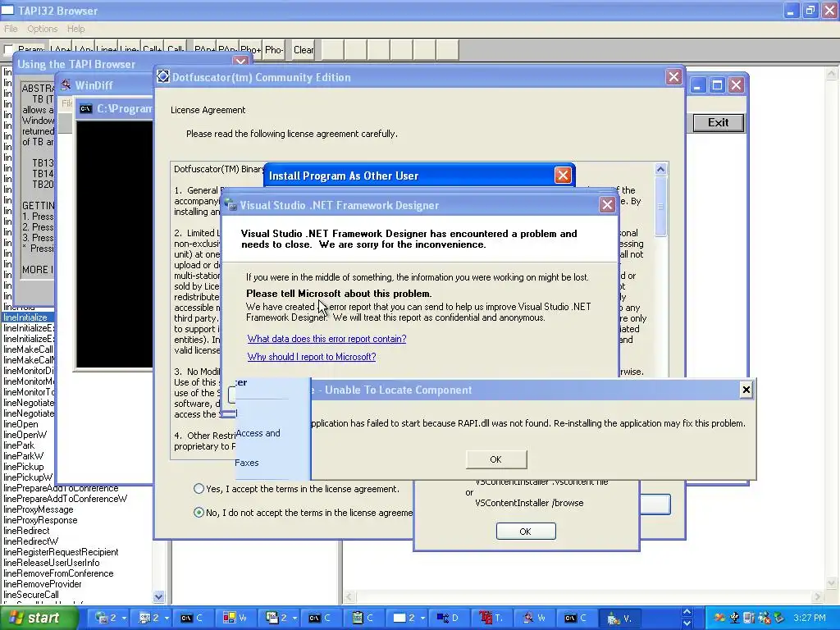Open What data does this error report contain link
Viewport: 840px width, 630px height.
click(326, 339)
